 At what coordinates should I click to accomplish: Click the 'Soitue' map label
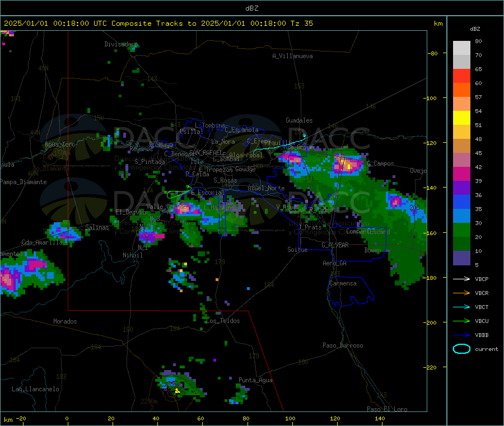click(x=297, y=250)
